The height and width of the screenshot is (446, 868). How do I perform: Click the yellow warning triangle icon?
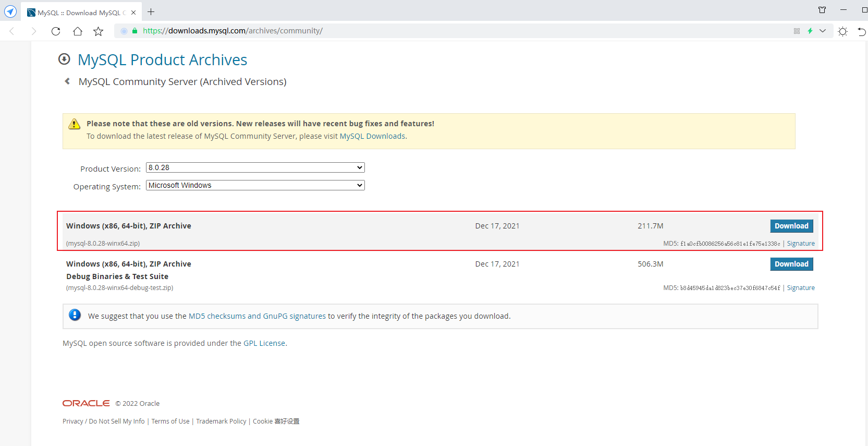coord(75,124)
